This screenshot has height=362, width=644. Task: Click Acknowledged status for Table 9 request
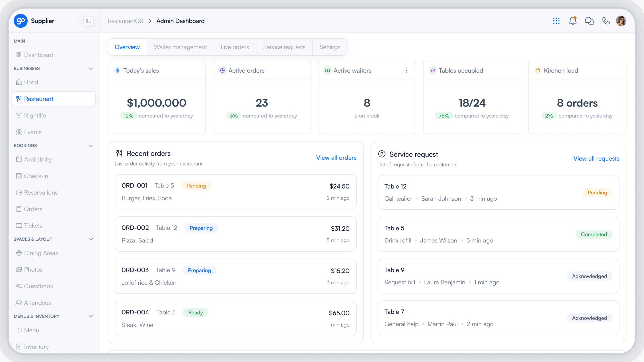tap(590, 276)
